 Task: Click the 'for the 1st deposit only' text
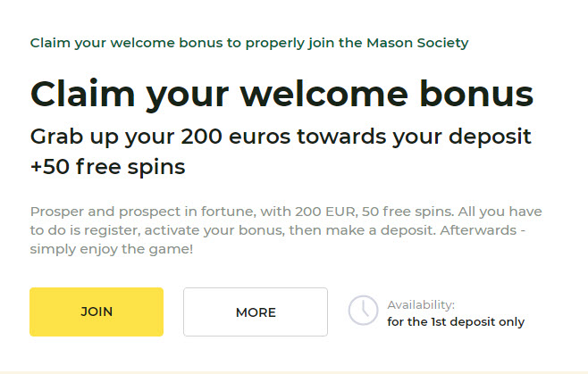(456, 321)
